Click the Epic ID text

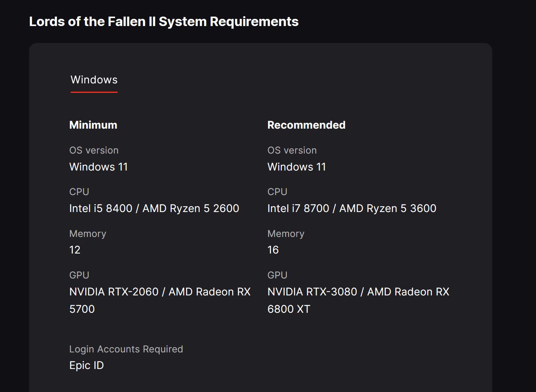(x=86, y=365)
